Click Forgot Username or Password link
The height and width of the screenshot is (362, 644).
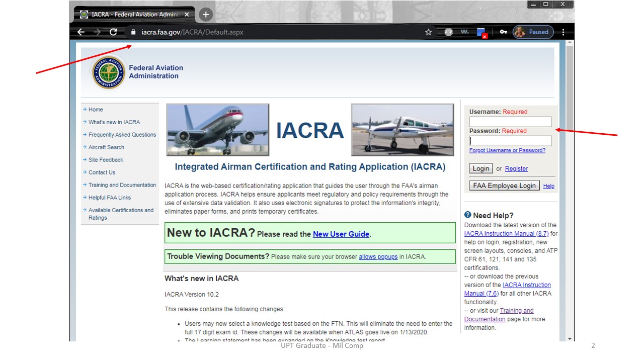[507, 150]
